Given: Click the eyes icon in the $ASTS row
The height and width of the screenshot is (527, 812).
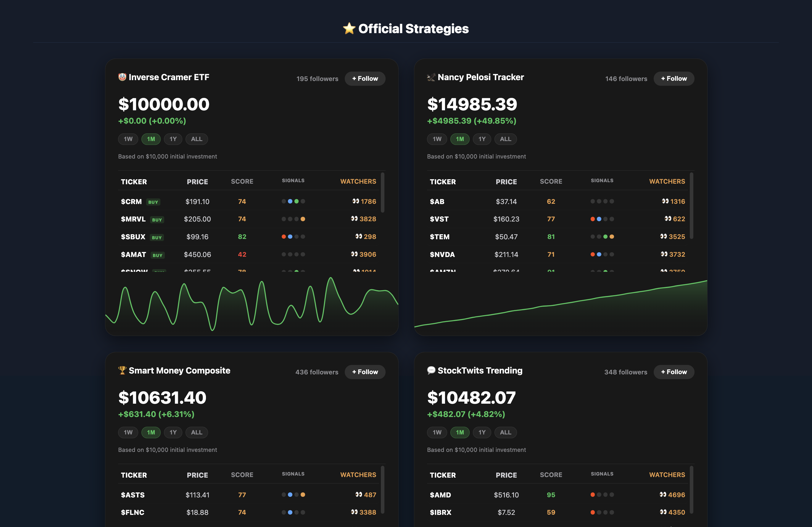Looking at the screenshot, I should 359,494.
